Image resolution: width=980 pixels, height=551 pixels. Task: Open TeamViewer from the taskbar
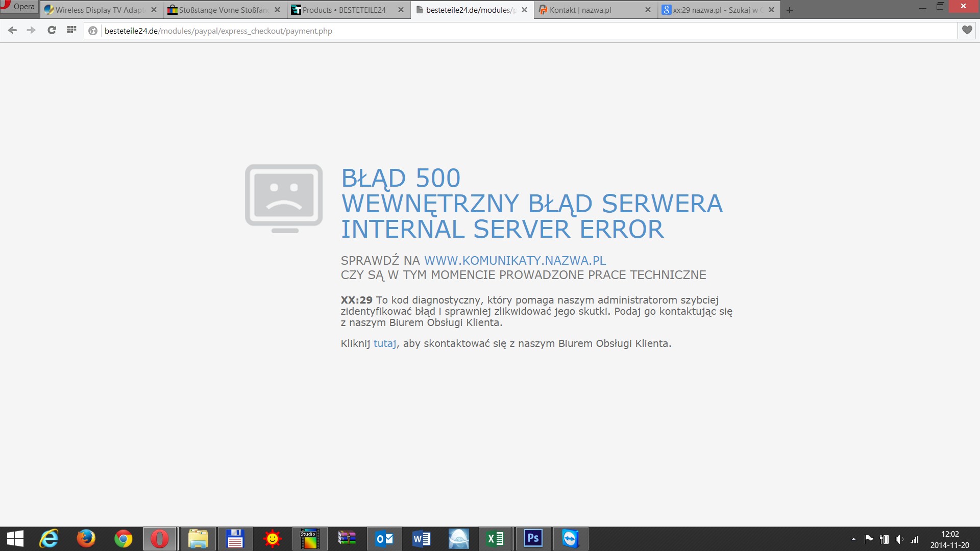point(570,539)
